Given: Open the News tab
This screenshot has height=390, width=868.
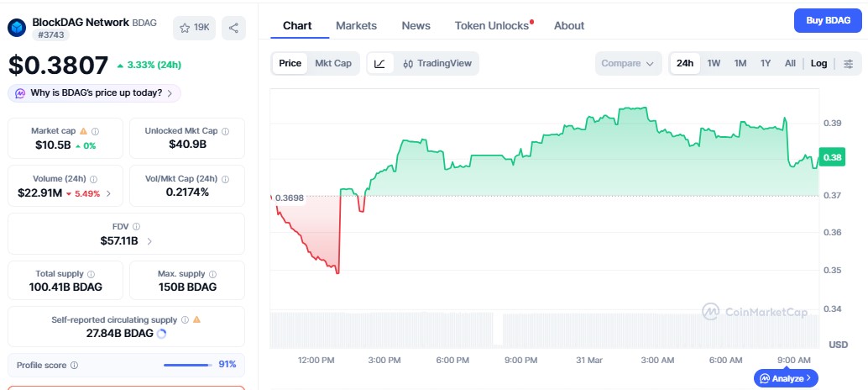Looking at the screenshot, I should coord(416,25).
